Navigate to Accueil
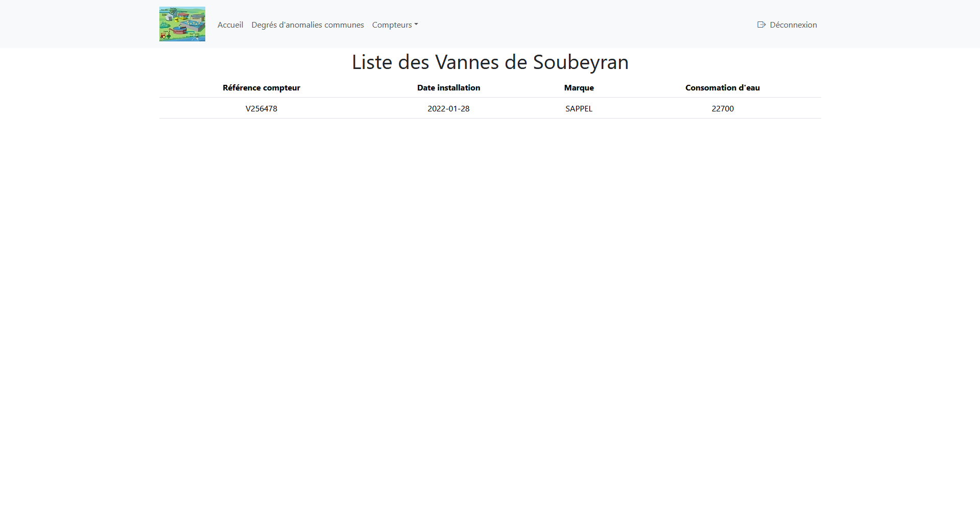The height and width of the screenshot is (508, 980). coord(230,25)
